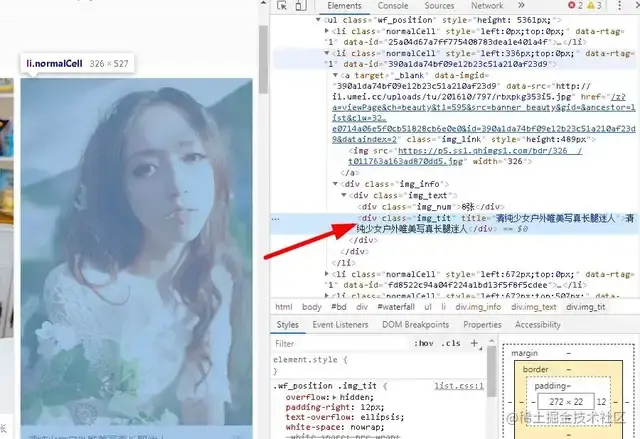This screenshot has height=439, width=640.
Task: Click the white-space: nowrap declaration
Action: click(335, 427)
